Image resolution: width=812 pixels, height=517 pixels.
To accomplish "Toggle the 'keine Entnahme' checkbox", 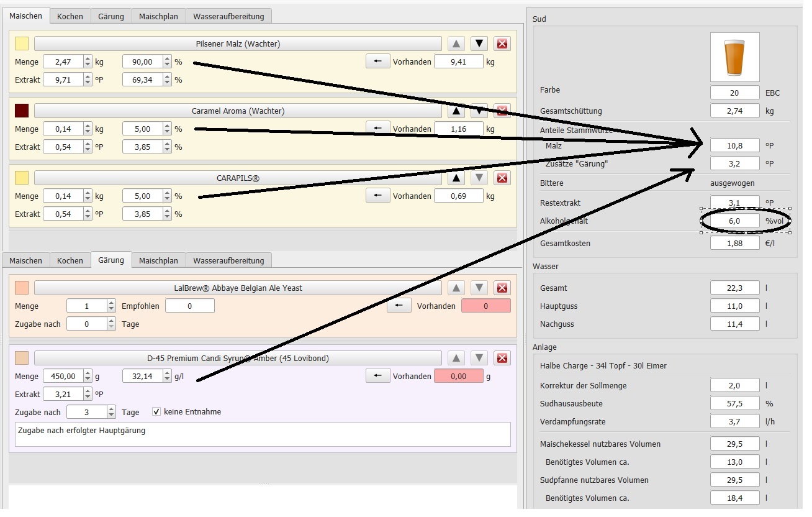I will coord(156,411).
